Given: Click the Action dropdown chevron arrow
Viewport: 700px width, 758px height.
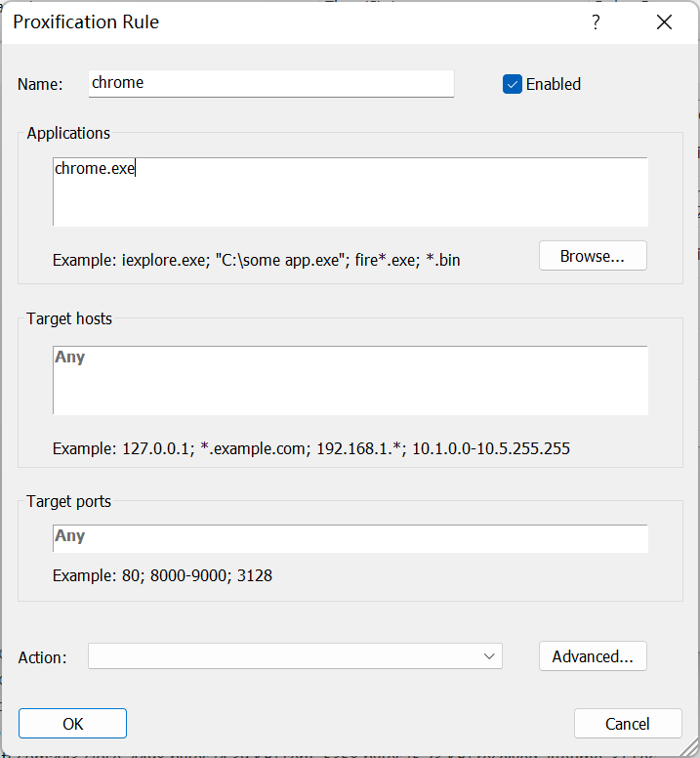Looking at the screenshot, I should click(489, 656).
